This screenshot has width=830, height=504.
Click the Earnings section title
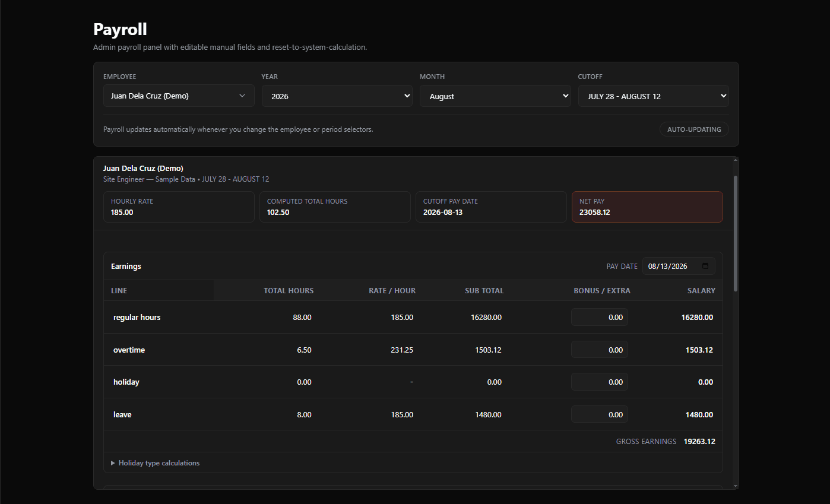pos(126,266)
